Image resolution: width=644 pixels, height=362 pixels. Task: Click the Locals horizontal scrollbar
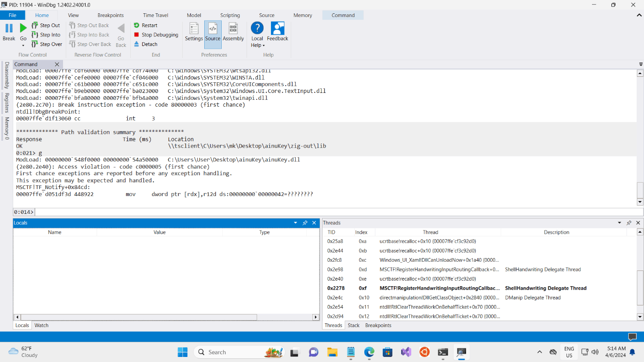[x=138, y=317]
